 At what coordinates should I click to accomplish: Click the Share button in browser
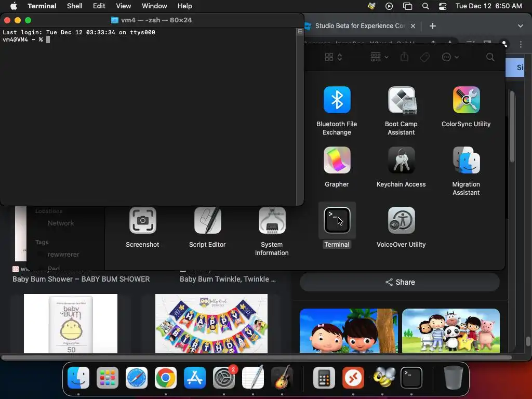click(400, 282)
